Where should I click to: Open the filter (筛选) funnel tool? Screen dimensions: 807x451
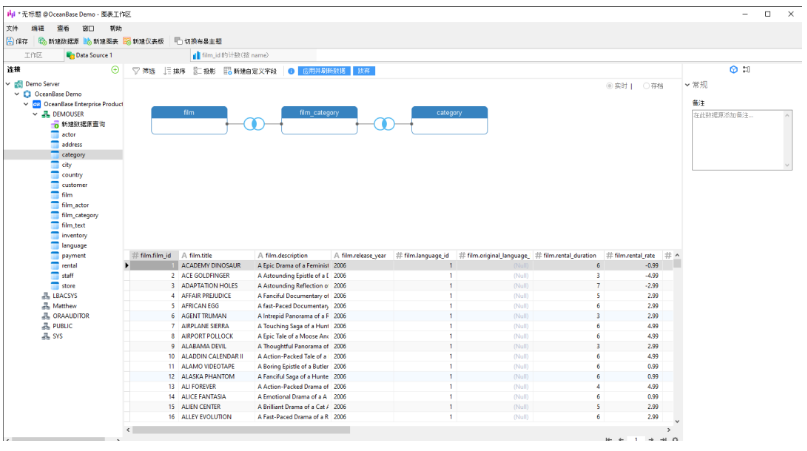(144, 71)
